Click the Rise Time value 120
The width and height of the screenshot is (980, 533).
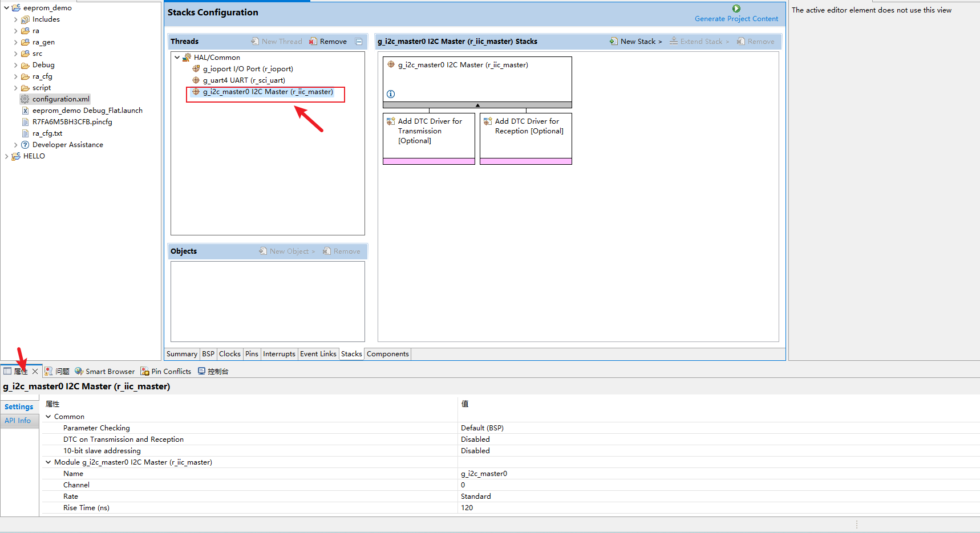click(467, 508)
